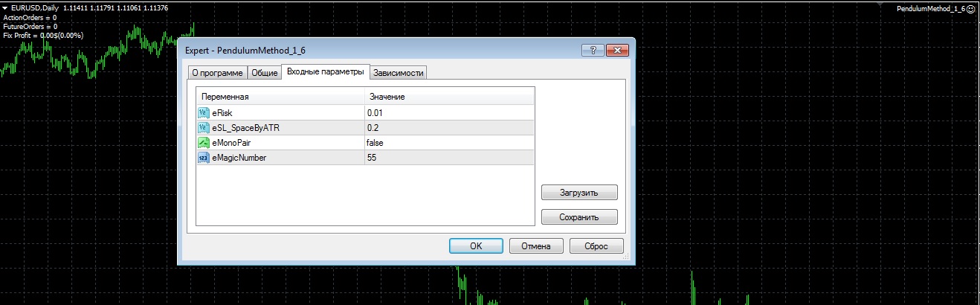Click the Значение column header
980x305 pixels.
(x=449, y=97)
